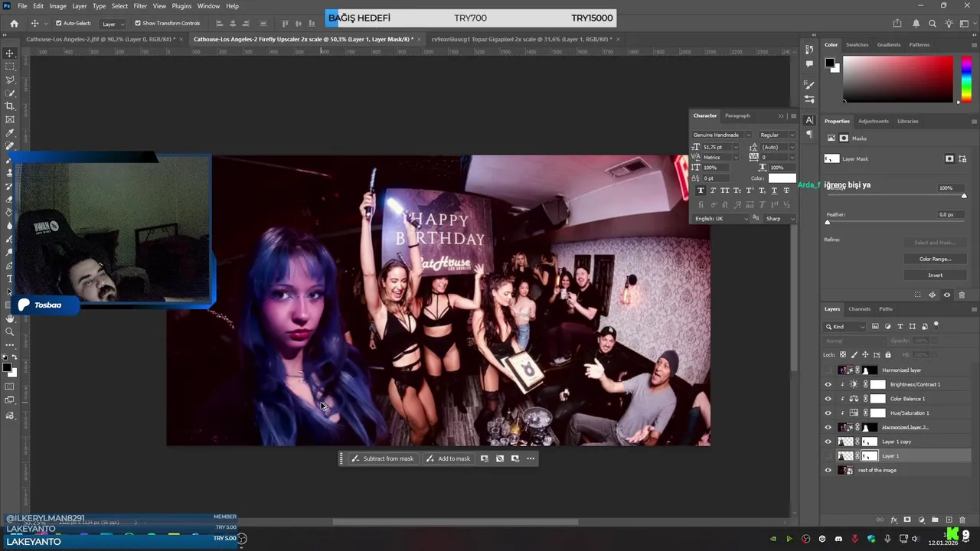980x551 pixels.
Task: Hide the rest of the image layer
Action: coord(828,471)
